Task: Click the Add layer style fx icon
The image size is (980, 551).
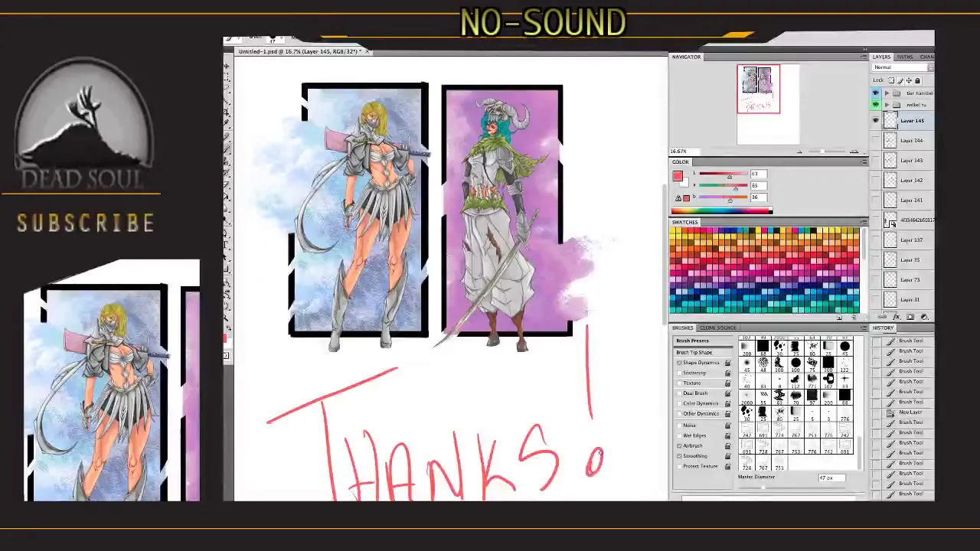Action: click(897, 317)
